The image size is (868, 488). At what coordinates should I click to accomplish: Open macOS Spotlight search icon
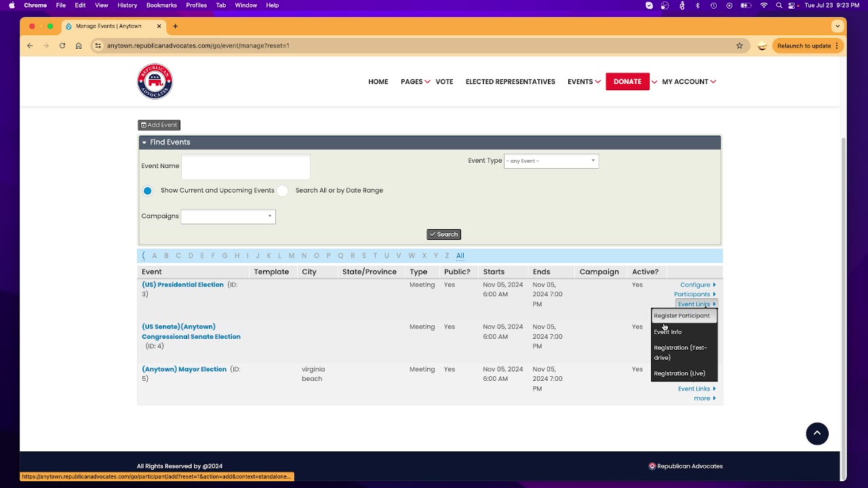coord(779,5)
